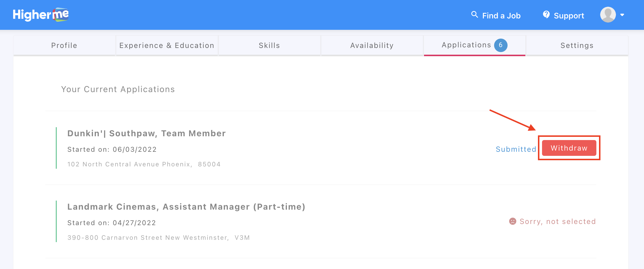The height and width of the screenshot is (269, 644).
Task: Open Dunkin' Southpaw Team Member application
Action: click(x=146, y=134)
